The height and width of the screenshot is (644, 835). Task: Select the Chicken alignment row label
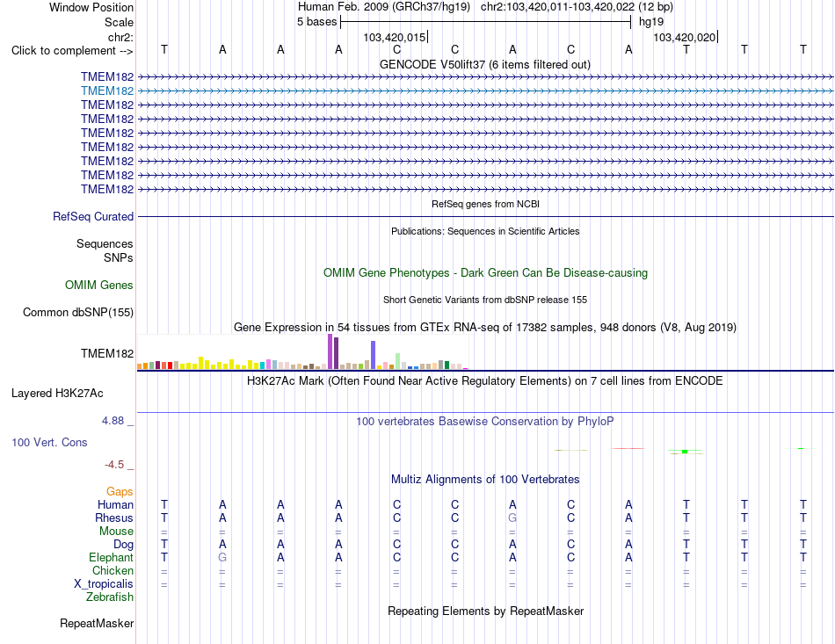coord(113,570)
